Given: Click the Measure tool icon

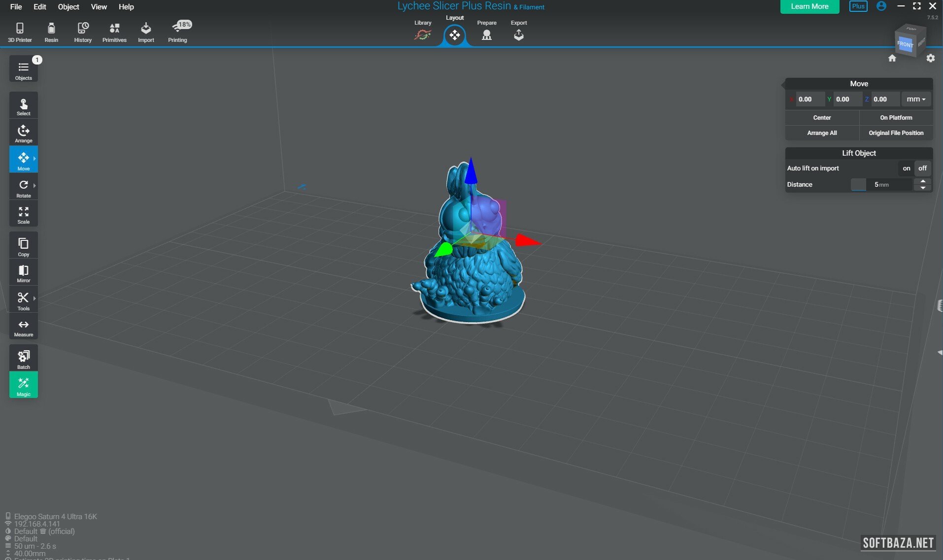Looking at the screenshot, I should pyautogui.click(x=23, y=326).
